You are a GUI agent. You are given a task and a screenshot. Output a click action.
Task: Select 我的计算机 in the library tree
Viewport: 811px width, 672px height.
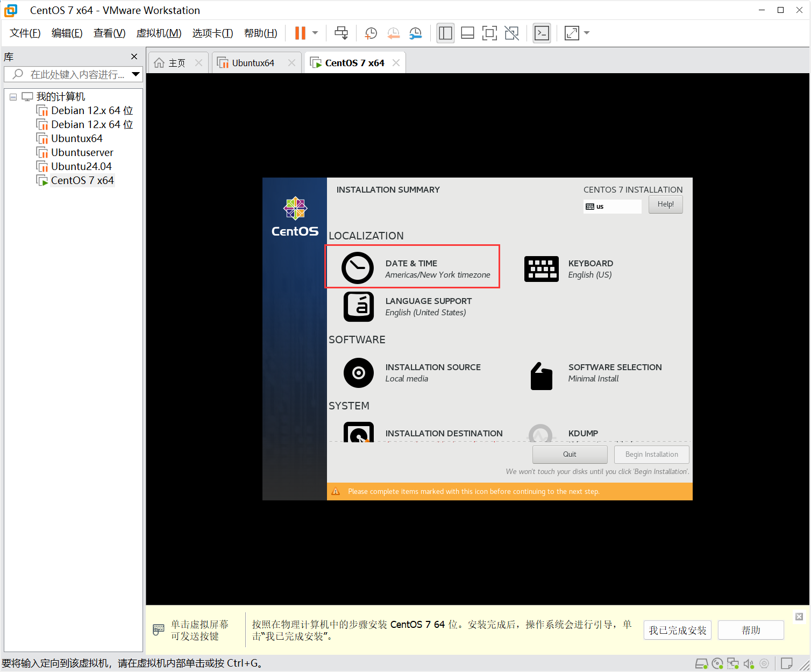click(x=60, y=97)
